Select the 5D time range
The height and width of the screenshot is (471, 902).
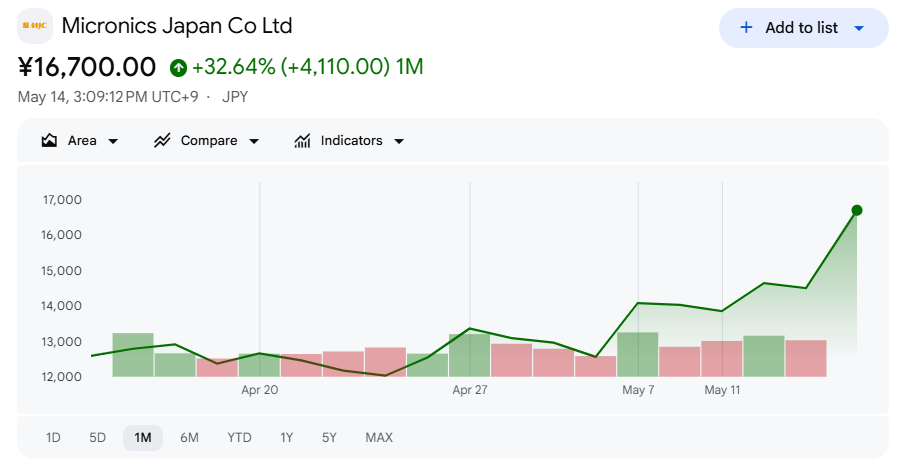point(97,438)
